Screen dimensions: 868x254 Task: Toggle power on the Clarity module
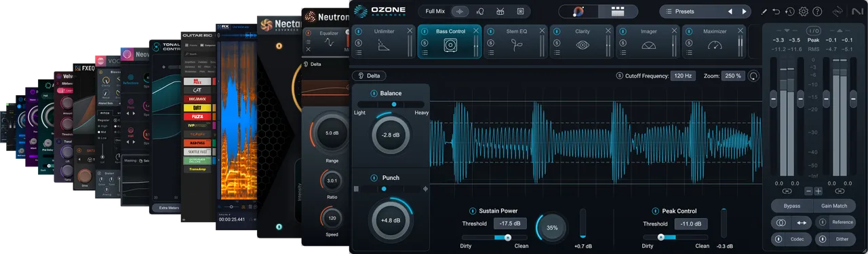(x=557, y=31)
